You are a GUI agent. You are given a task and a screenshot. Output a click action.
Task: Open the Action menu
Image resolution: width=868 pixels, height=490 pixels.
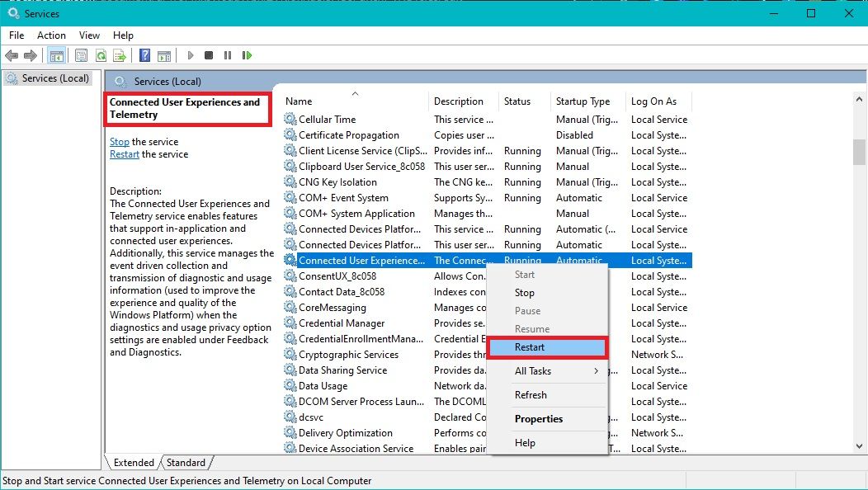(51, 35)
